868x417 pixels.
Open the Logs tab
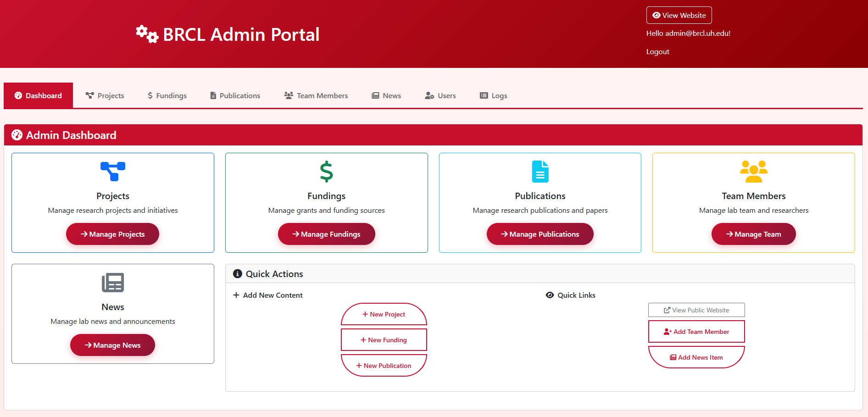click(x=494, y=95)
